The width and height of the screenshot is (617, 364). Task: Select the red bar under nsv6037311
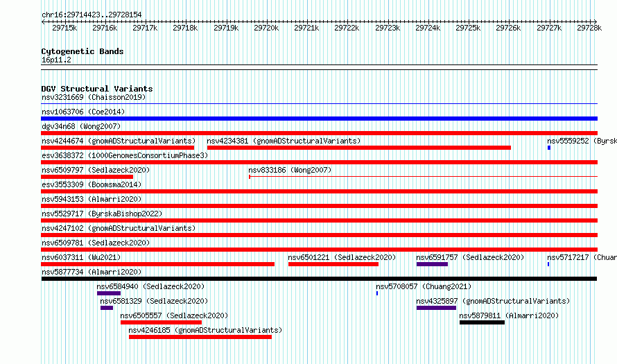(x=157, y=264)
